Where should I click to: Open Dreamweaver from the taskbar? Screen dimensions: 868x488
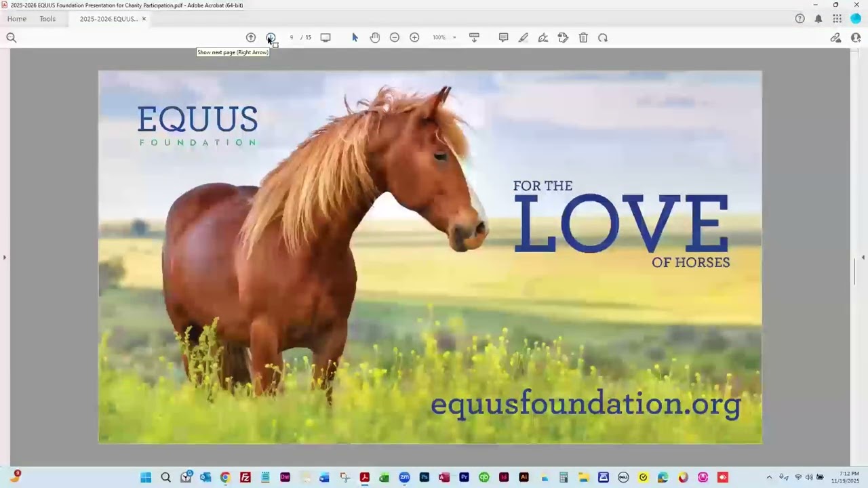(x=285, y=477)
